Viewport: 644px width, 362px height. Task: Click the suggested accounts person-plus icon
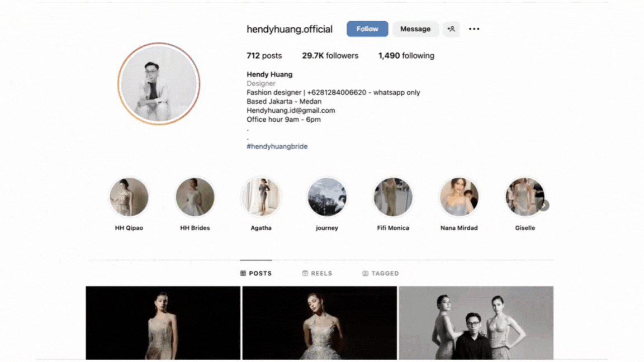coord(451,29)
